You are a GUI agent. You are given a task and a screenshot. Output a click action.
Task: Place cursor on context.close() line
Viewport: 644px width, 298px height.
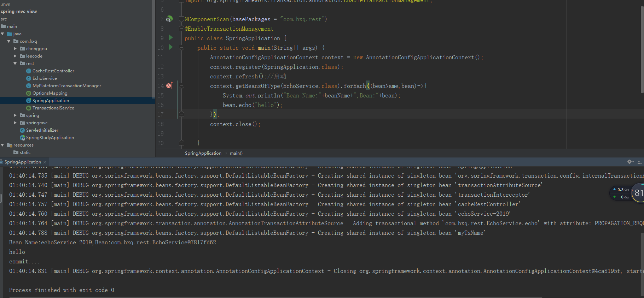235,124
